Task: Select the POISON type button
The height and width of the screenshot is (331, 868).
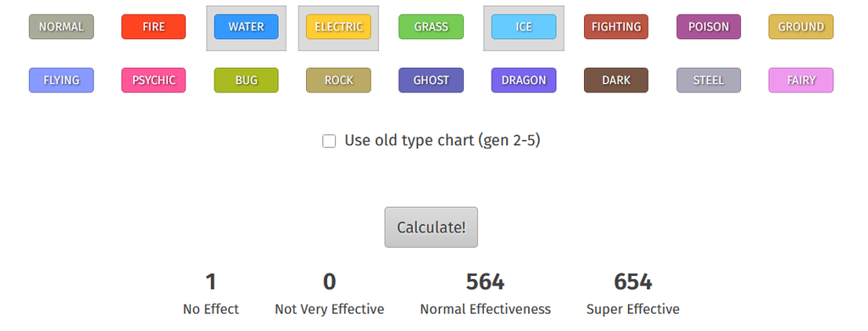Action: [709, 26]
